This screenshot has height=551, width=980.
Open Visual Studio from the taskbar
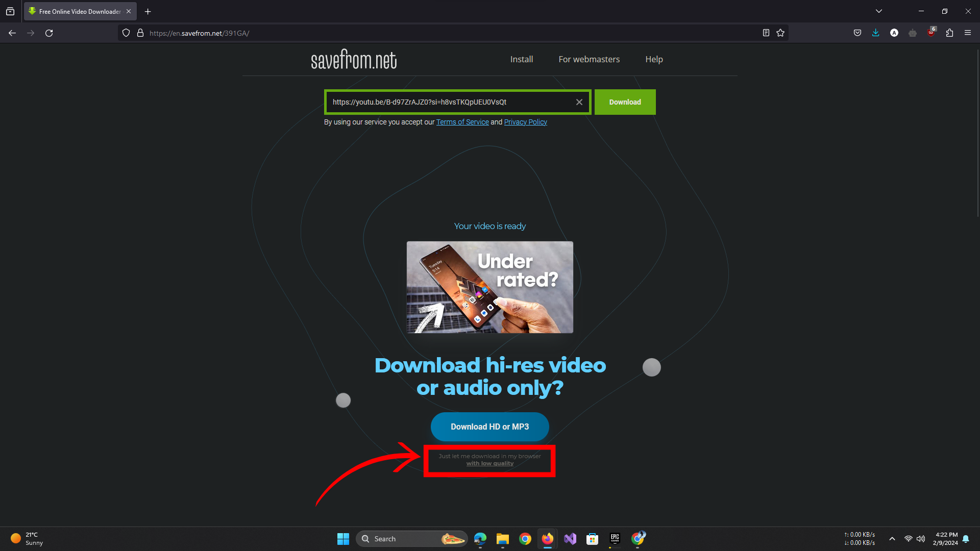[x=570, y=539]
